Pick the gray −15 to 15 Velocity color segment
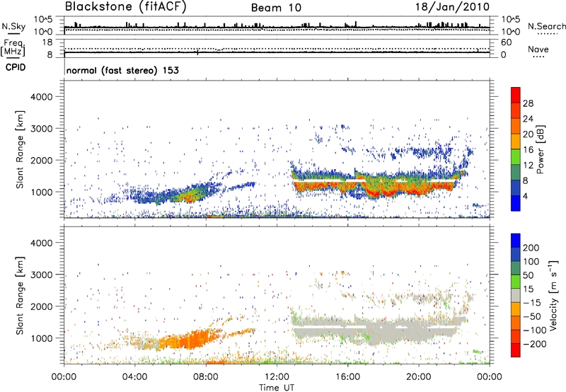 click(516, 295)
